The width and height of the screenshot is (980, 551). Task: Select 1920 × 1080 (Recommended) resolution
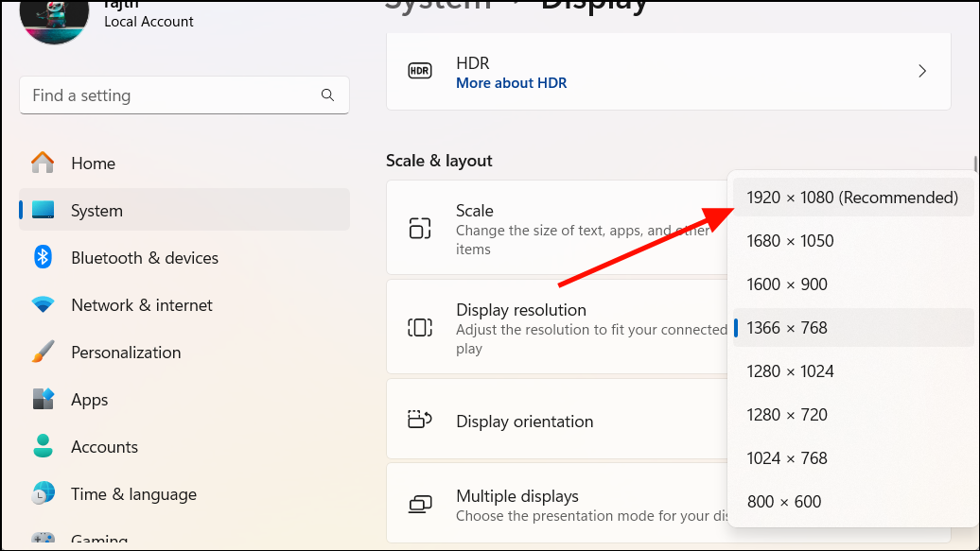(x=851, y=197)
